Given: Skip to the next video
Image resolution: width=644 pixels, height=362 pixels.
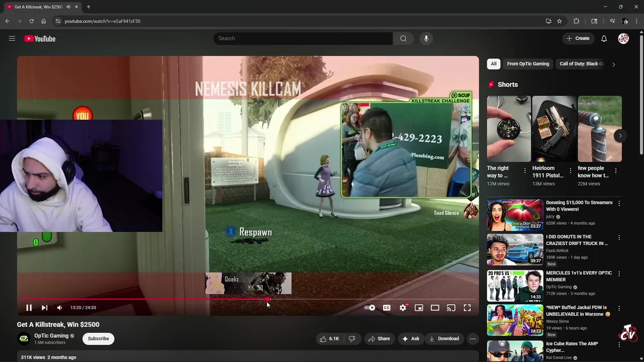Looking at the screenshot, I should pos(44,308).
